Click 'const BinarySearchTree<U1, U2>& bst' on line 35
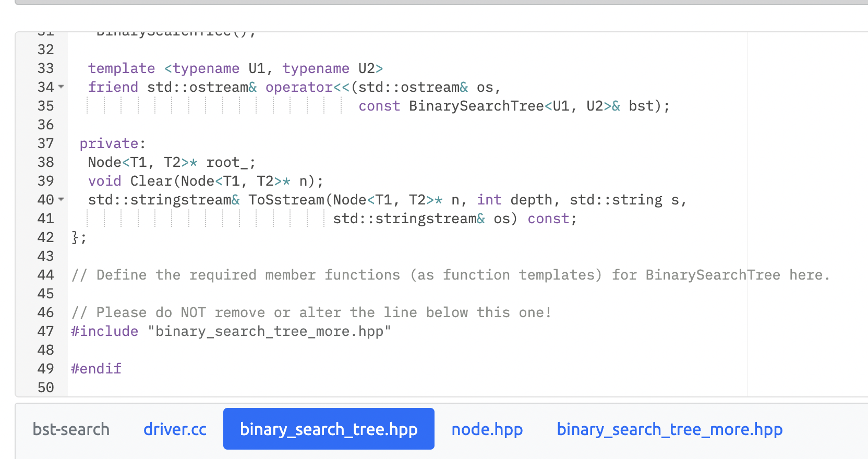Screen dimensions: 868x459 506,106
